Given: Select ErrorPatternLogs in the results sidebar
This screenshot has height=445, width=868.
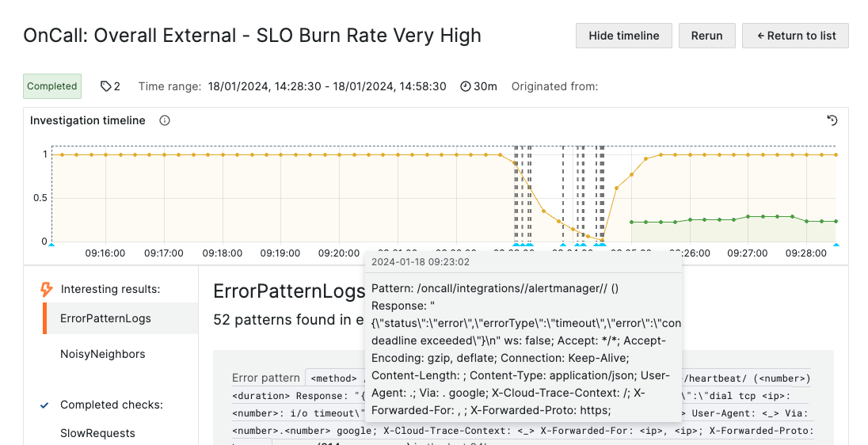Looking at the screenshot, I should click(105, 318).
